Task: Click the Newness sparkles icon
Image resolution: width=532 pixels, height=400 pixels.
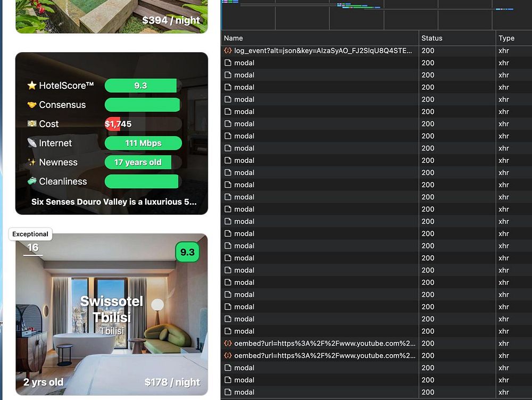Action: pos(32,162)
